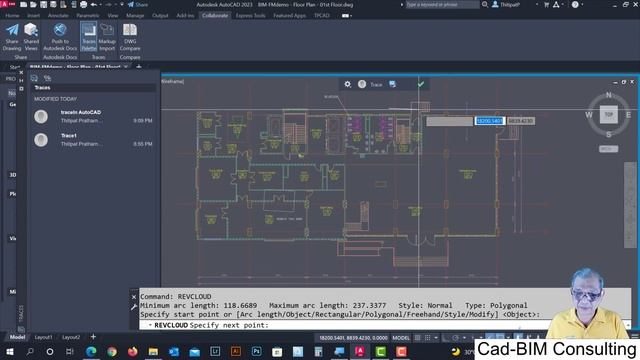
Task: Click the Plot printer icon in quick access
Action: (x=83, y=4)
